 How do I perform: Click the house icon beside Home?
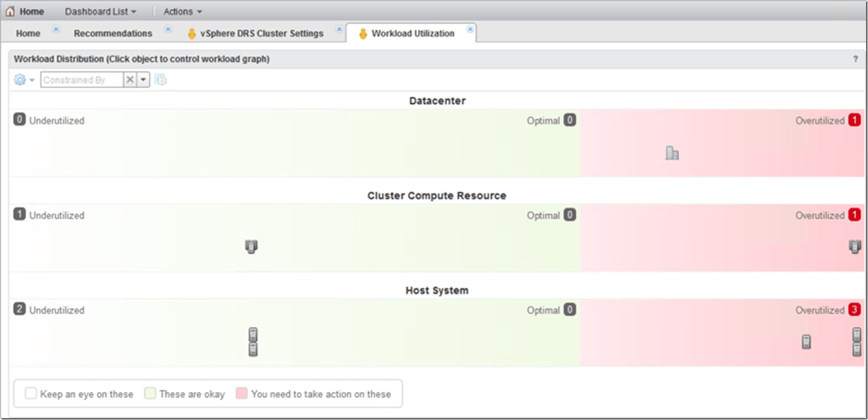10,11
